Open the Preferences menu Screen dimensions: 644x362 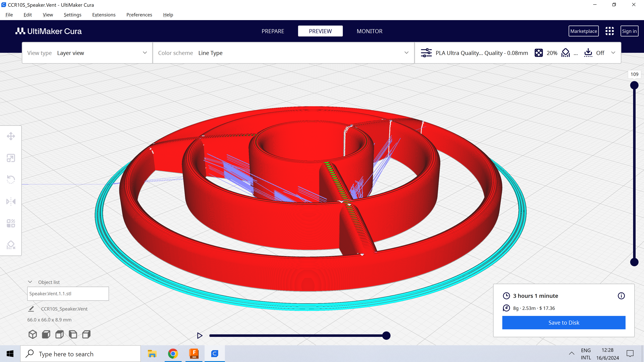click(x=139, y=15)
